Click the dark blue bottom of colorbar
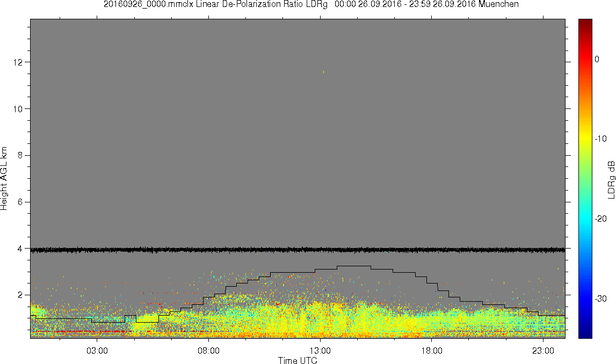This screenshot has height=364, width=616. coord(585,333)
